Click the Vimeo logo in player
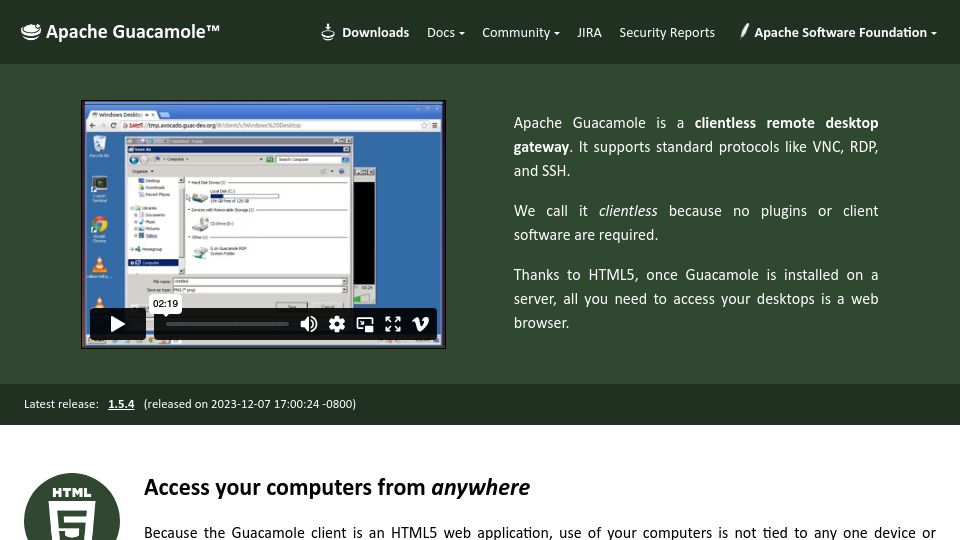960x540 pixels. [x=421, y=324]
